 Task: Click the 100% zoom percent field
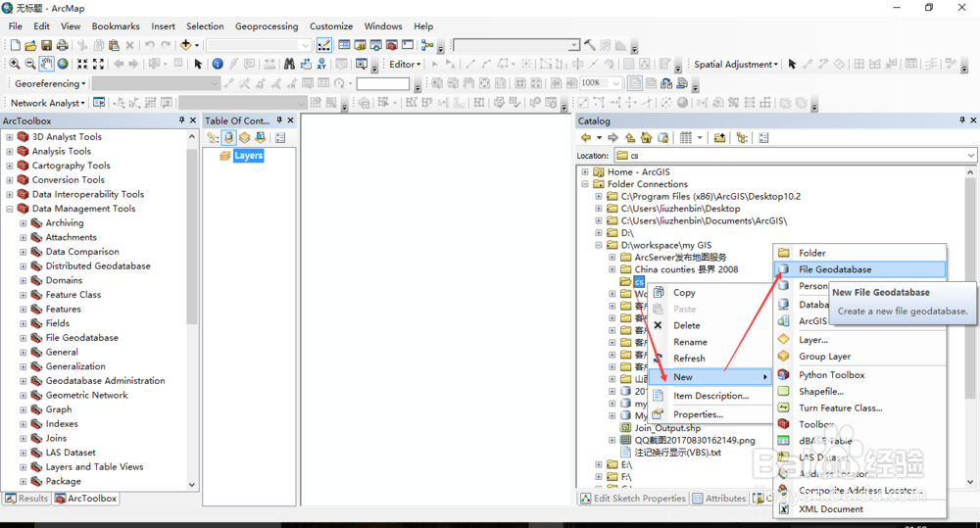(x=602, y=83)
